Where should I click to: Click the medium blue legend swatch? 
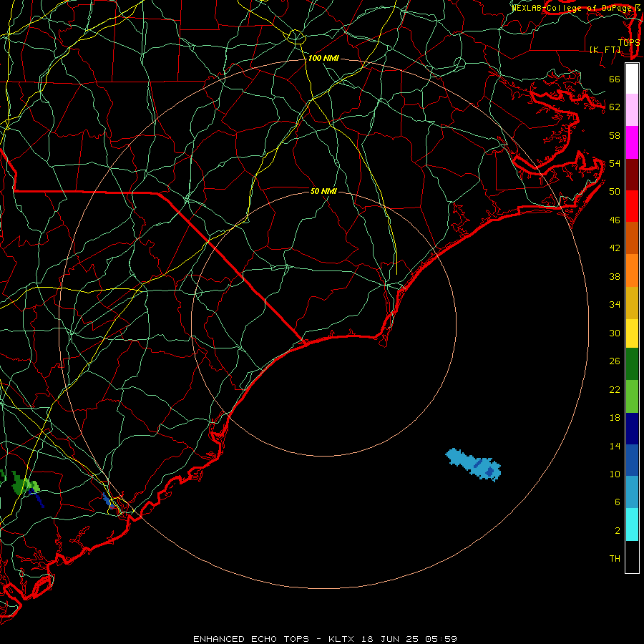[632, 460]
